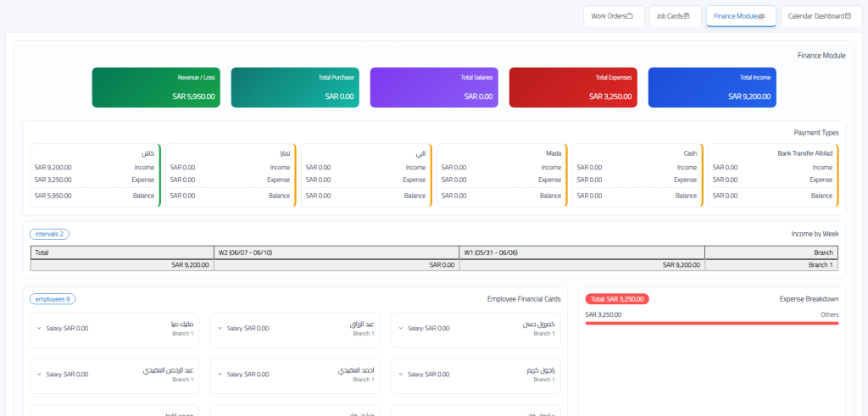Select the green Revenue / Loss card

[x=156, y=87]
